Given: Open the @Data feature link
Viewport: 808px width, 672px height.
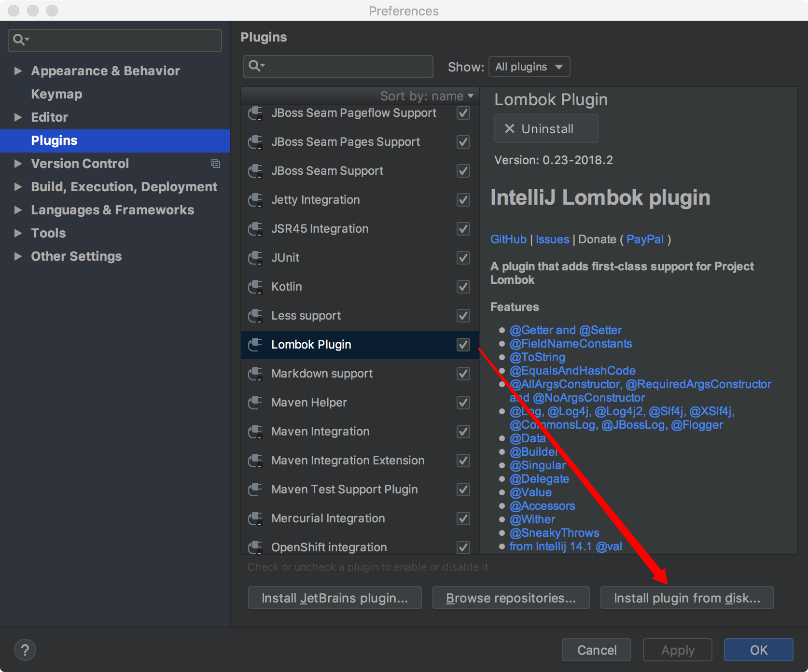Looking at the screenshot, I should point(528,438).
